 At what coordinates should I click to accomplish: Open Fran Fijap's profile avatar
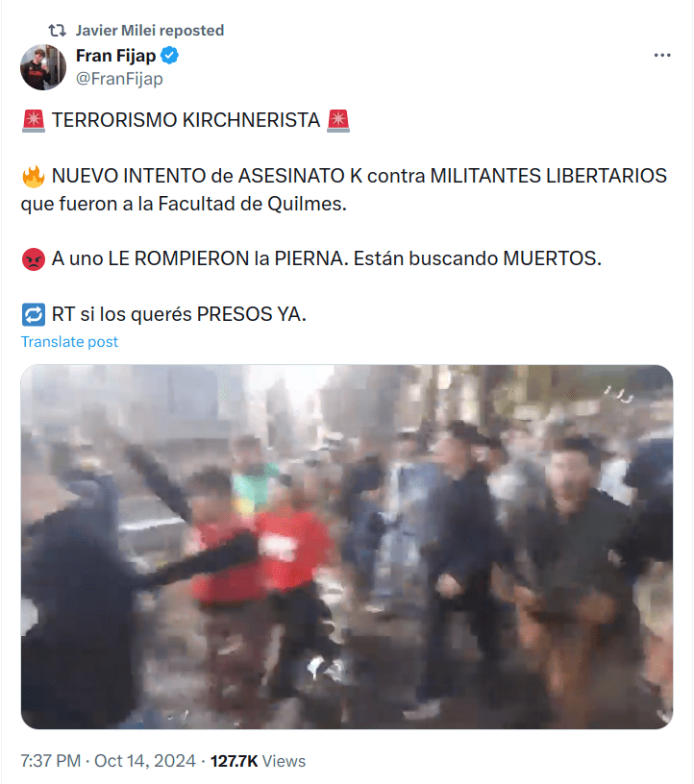click(x=43, y=67)
